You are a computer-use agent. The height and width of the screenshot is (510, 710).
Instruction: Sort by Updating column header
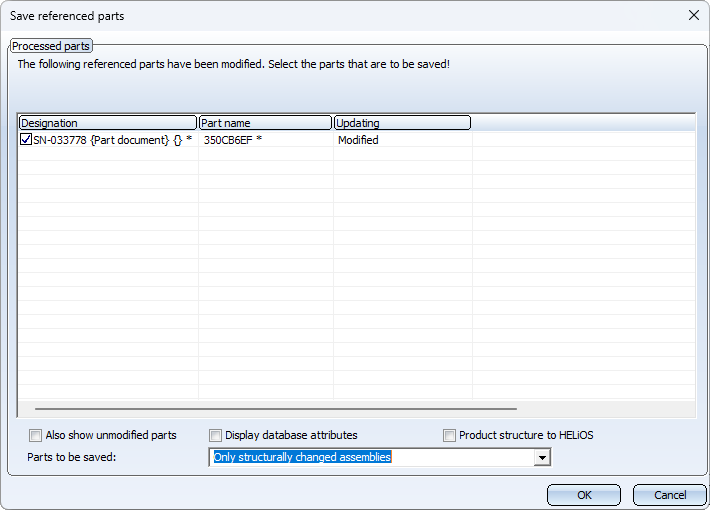tap(402, 123)
